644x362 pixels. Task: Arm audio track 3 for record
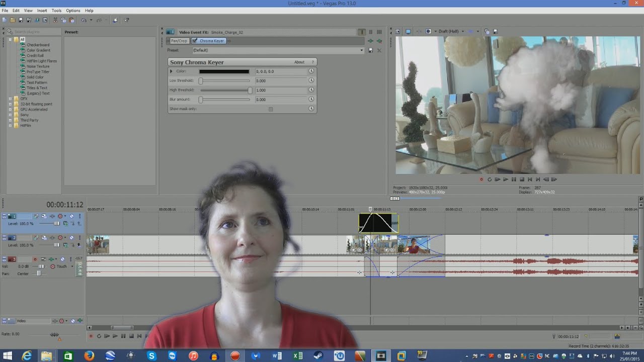coord(35,259)
